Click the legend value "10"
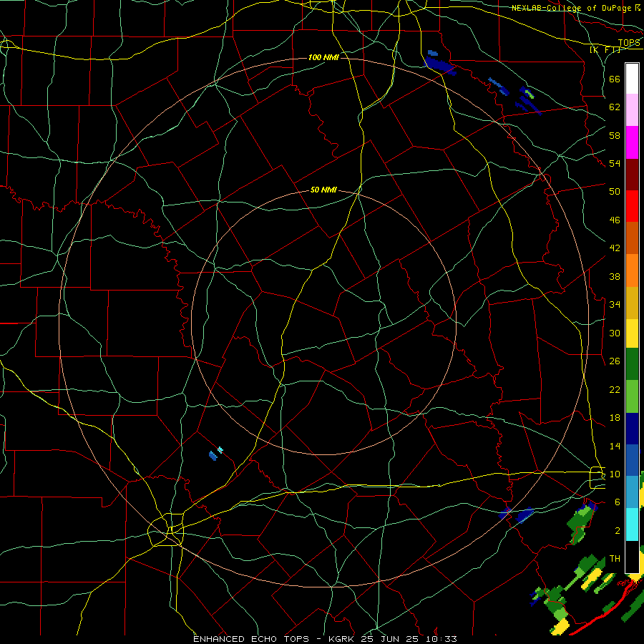 pos(615,474)
